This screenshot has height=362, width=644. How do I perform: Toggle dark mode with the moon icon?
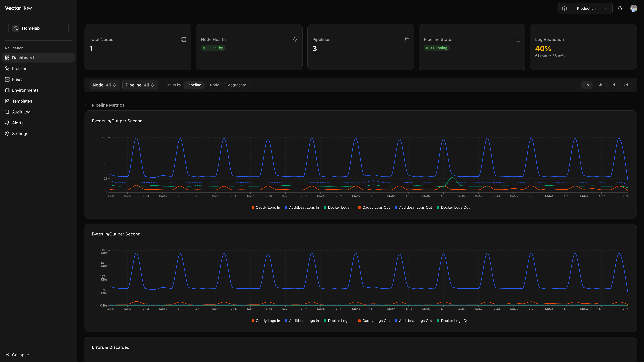point(621,8)
